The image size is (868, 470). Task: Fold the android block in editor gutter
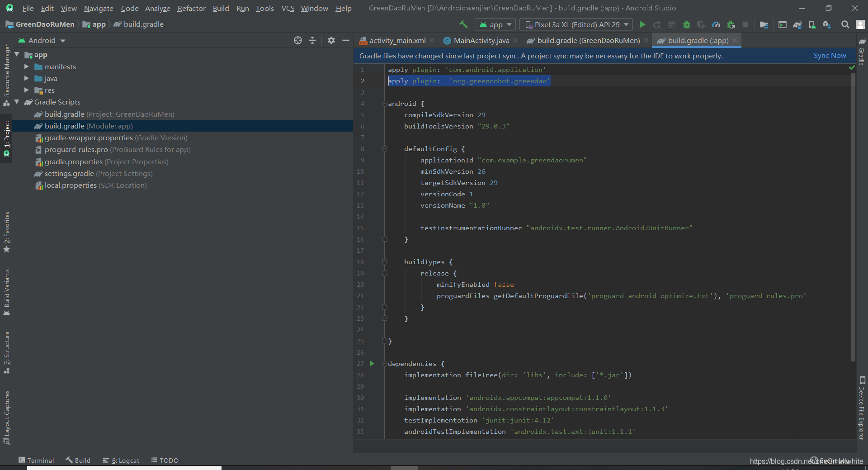[384, 104]
